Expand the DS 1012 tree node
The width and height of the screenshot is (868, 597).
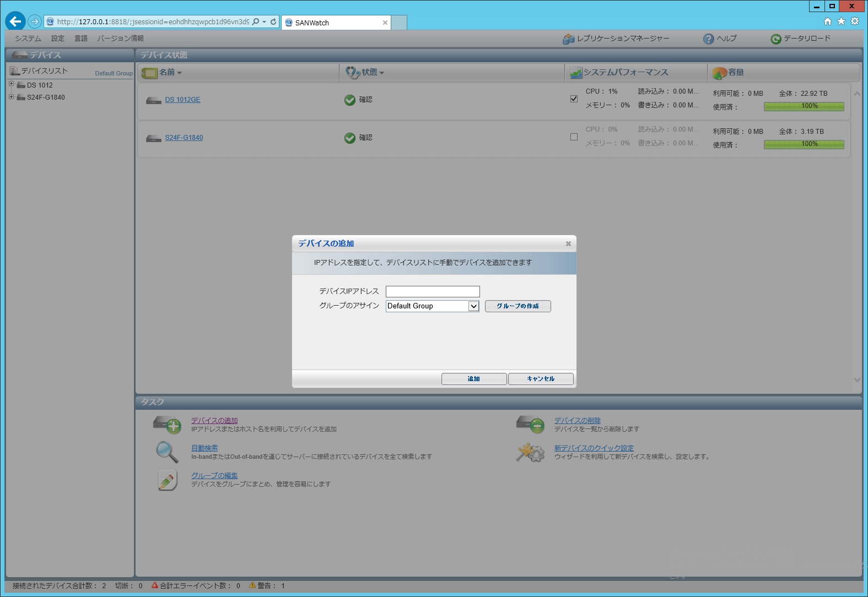point(11,84)
